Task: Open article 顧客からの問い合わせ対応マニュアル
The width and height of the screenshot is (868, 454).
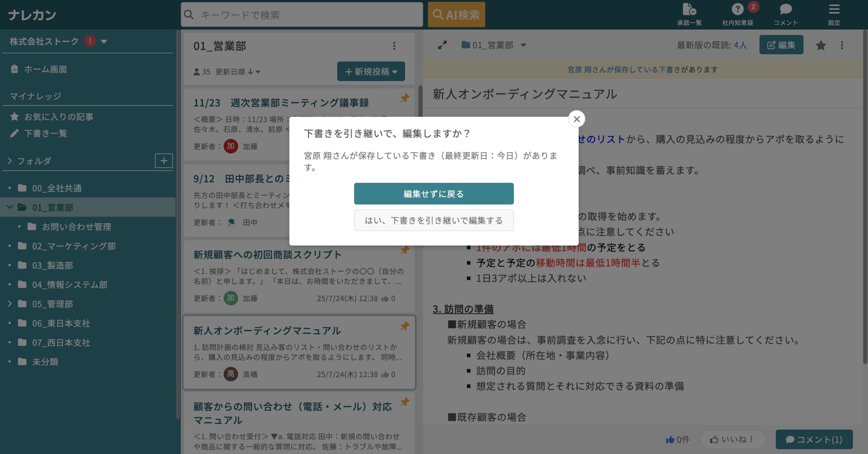Action: 293,413
